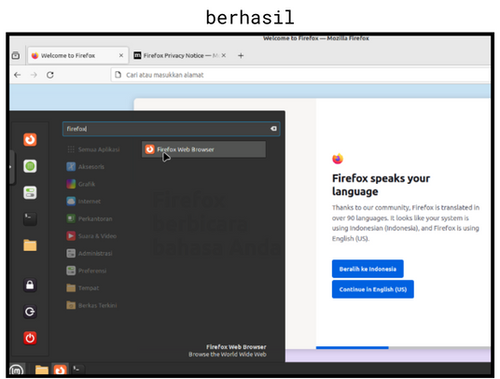500x379 pixels.
Task: Click Continue in English (US) button
Action: click(373, 289)
